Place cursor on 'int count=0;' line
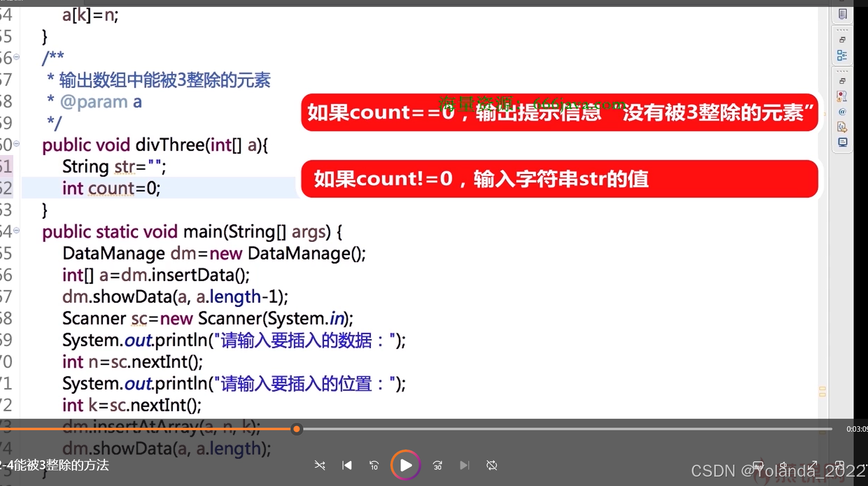 111,188
